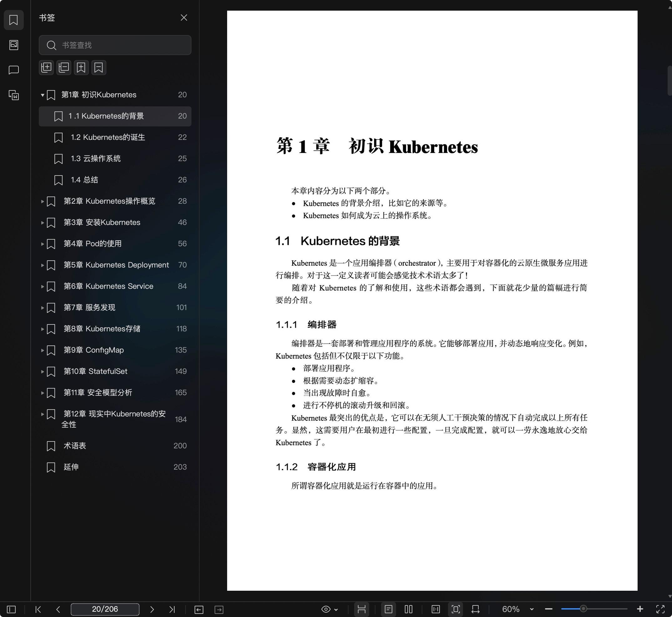
Task: Open the 术语表 bookmark
Action: (x=115, y=446)
